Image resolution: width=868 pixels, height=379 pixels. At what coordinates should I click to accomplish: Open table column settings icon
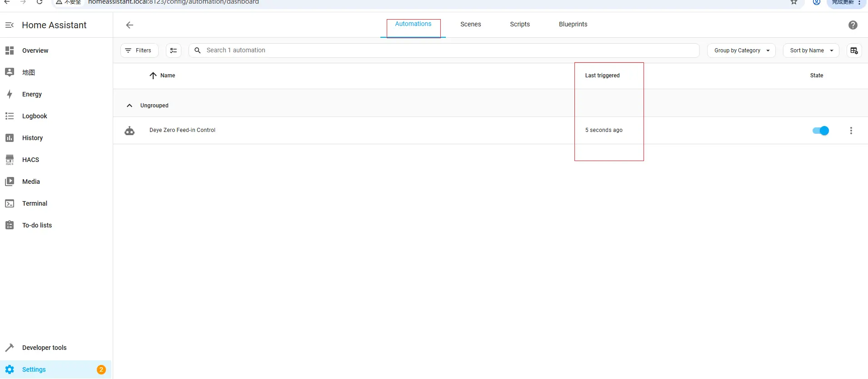point(854,51)
